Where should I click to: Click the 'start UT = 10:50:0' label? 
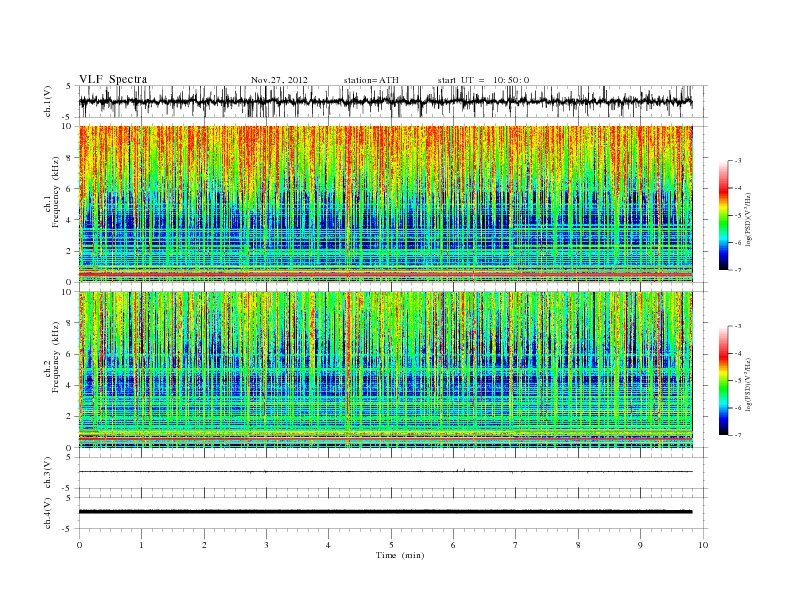pos(483,80)
